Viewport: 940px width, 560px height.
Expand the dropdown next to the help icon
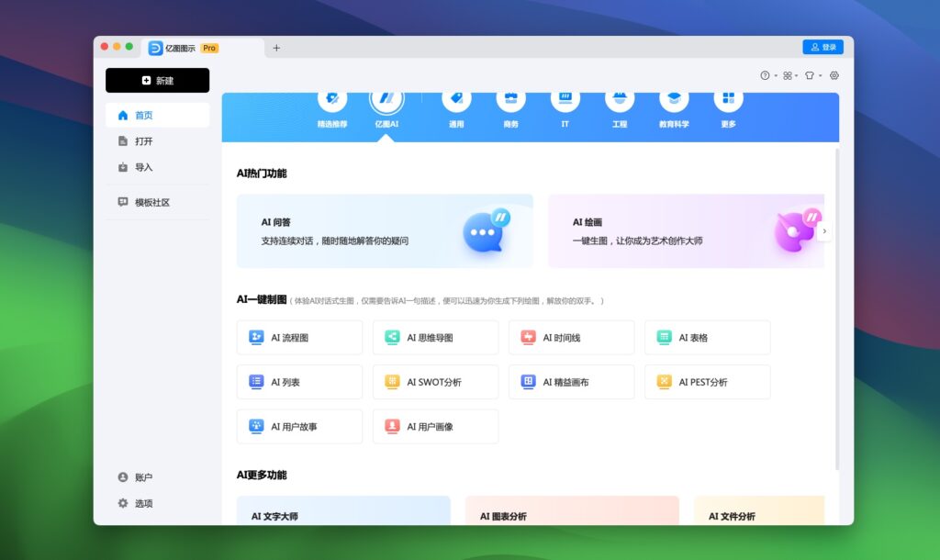pyautogui.click(x=777, y=76)
